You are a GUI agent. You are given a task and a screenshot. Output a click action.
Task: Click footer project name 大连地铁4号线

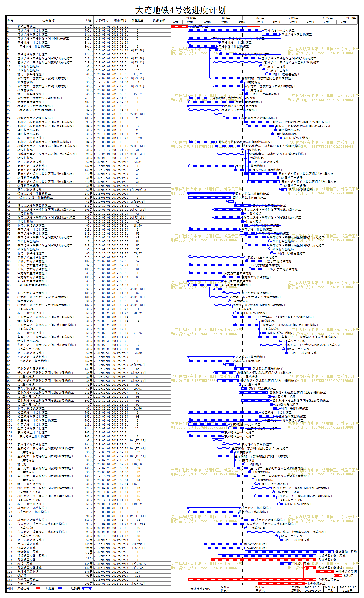pyautogui.click(x=200, y=589)
